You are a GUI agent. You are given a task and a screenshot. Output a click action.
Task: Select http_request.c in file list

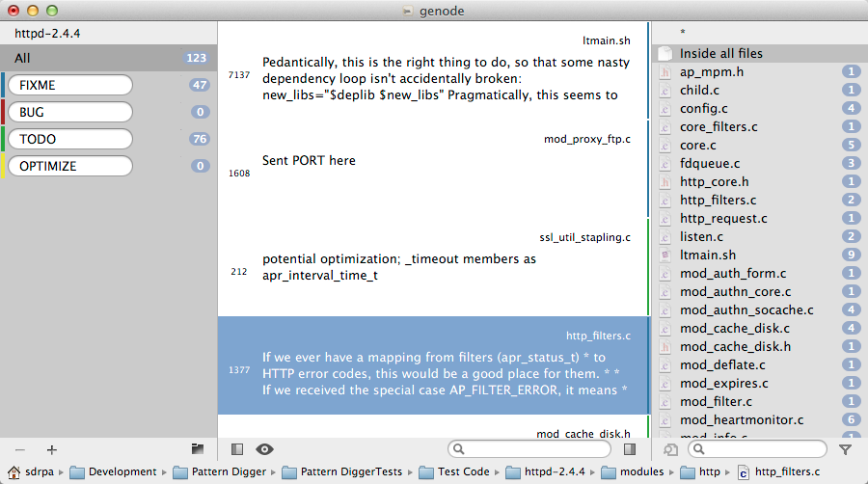[760, 219]
